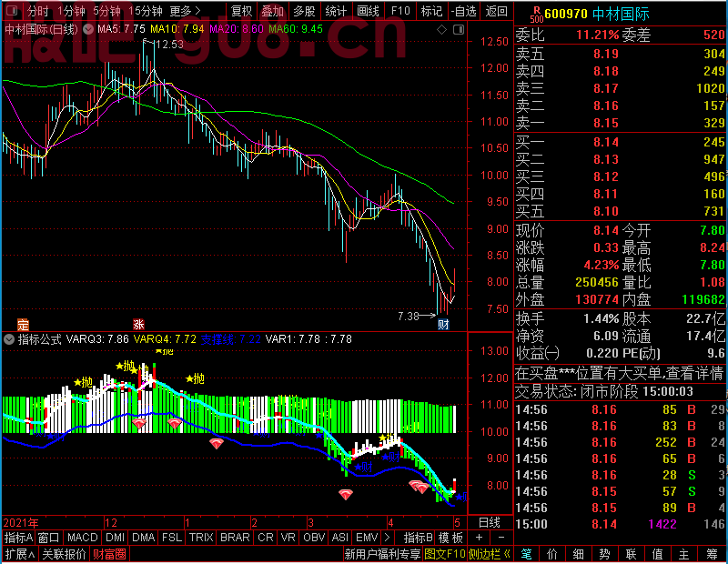This screenshot has width=728, height=564.
Task: Select the 笔 tick tab
Action: (x=526, y=554)
